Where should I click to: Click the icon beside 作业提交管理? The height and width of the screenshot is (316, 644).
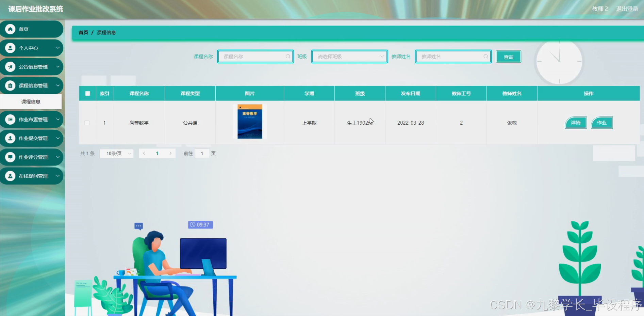[10, 138]
